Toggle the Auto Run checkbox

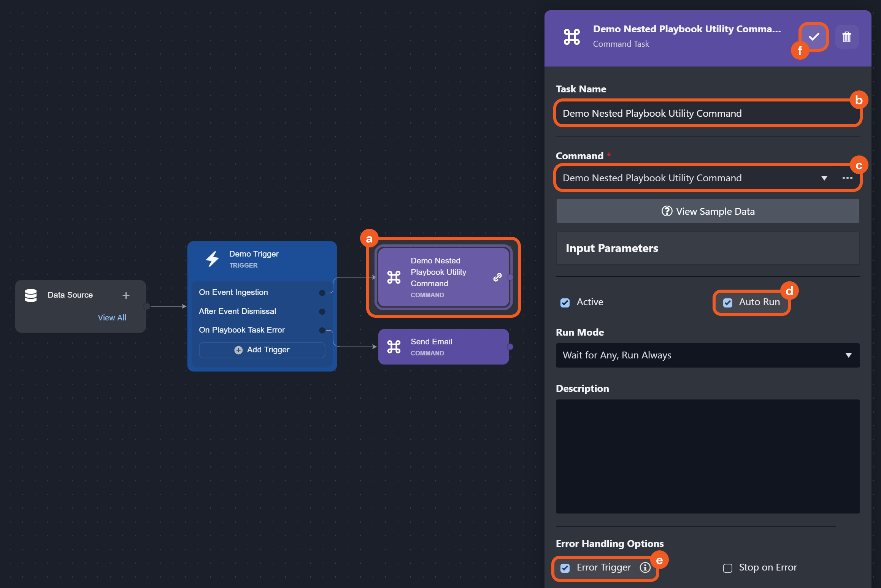coord(727,303)
